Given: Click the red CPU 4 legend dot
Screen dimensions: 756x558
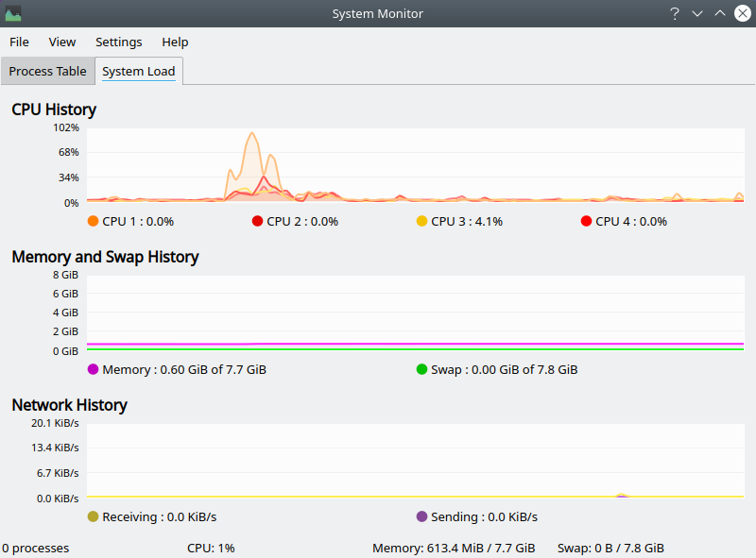Looking at the screenshot, I should [x=586, y=221].
